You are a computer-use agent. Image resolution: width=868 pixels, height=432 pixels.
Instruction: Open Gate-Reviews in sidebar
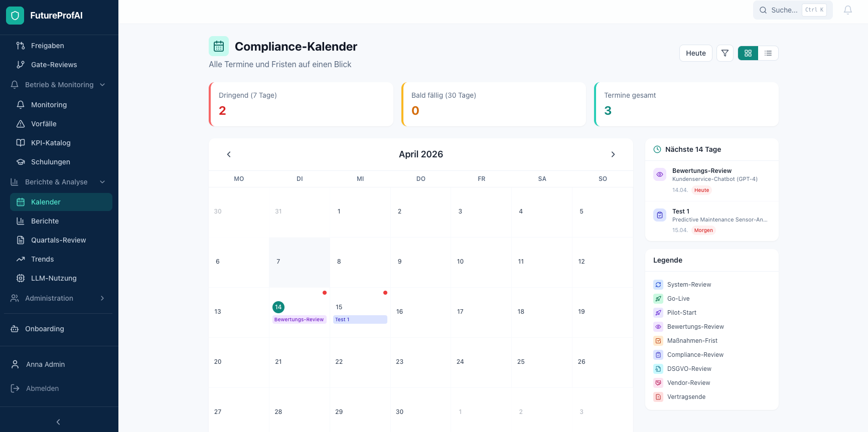coord(61,65)
